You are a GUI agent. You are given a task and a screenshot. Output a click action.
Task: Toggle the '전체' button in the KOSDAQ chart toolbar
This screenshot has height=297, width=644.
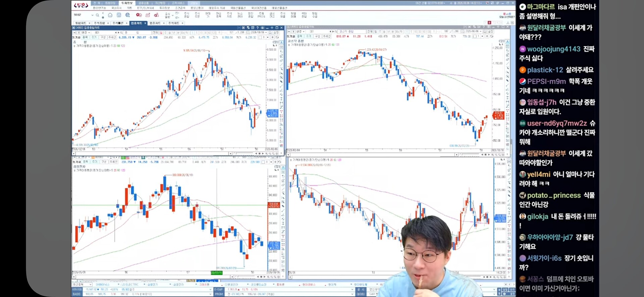coord(370,32)
